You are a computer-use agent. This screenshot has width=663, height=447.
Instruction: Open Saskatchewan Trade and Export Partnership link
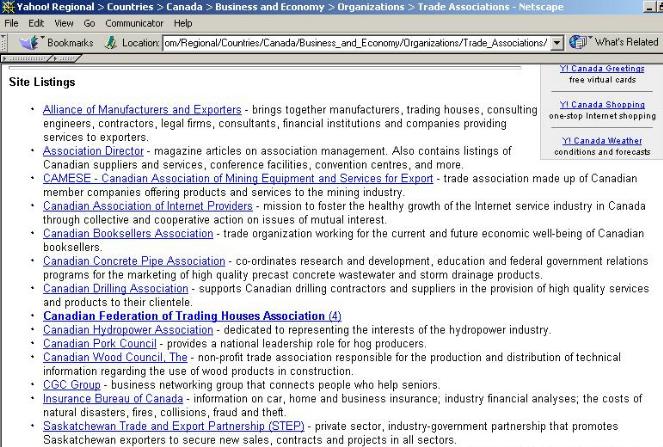pyautogui.click(x=174, y=426)
